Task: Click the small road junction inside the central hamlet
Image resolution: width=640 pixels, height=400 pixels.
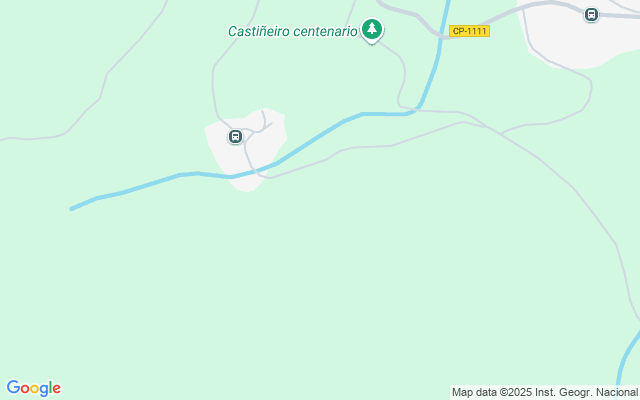Action: click(x=254, y=131)
